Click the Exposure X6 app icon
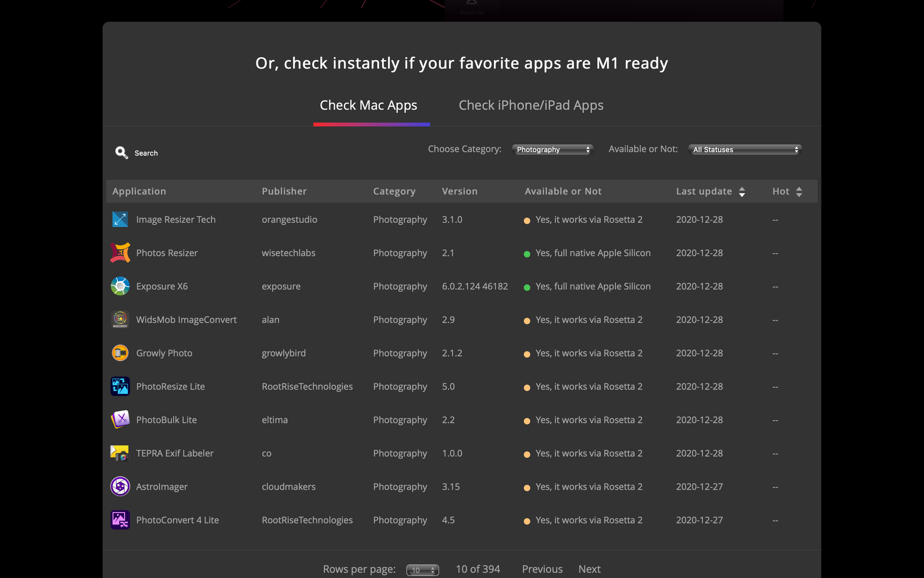This screenshot has width=924, height=578. pyautogui.click(x=120, y=286)
